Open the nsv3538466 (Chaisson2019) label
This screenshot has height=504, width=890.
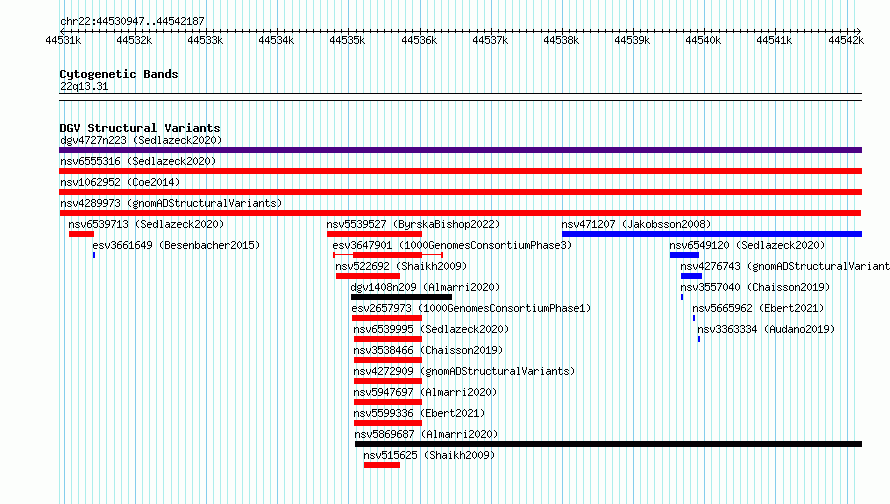(428, 350)
